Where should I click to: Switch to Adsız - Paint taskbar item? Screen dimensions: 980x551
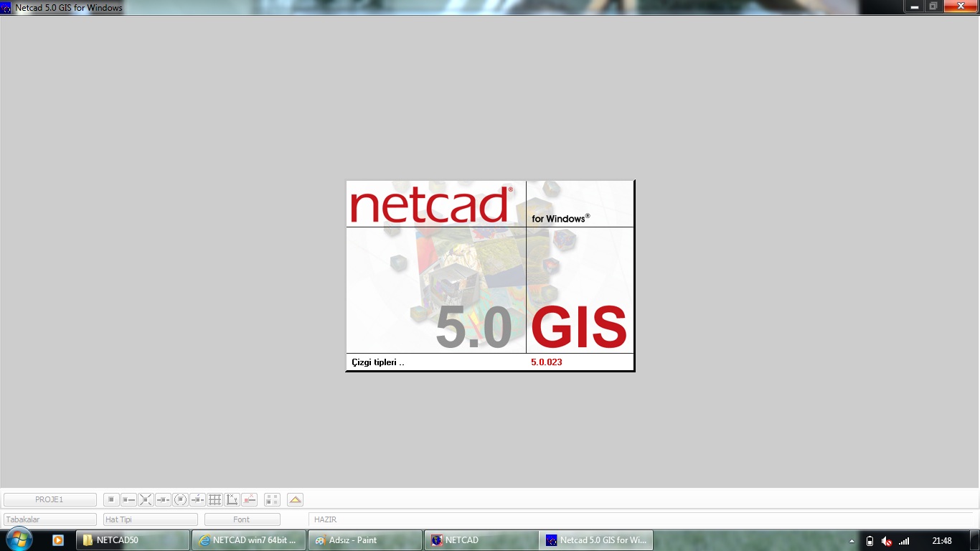[x=365, y=540]
